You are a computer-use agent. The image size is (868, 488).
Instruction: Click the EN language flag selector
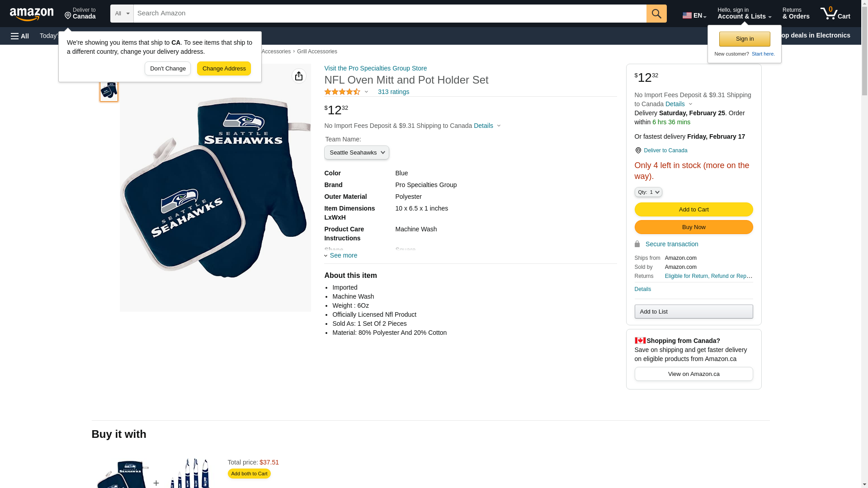coord(694,15)
